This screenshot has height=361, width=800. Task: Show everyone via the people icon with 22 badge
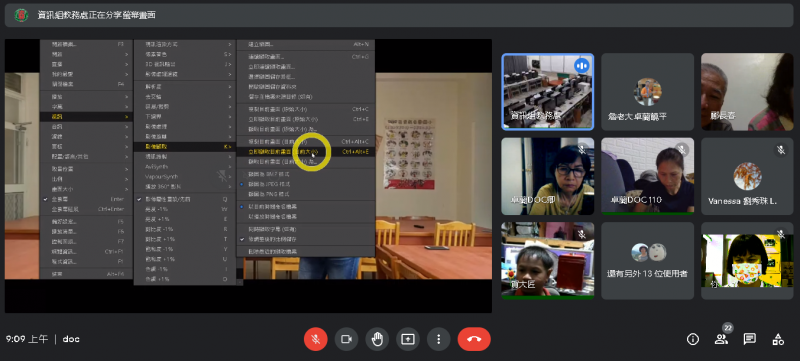point(721,339)
